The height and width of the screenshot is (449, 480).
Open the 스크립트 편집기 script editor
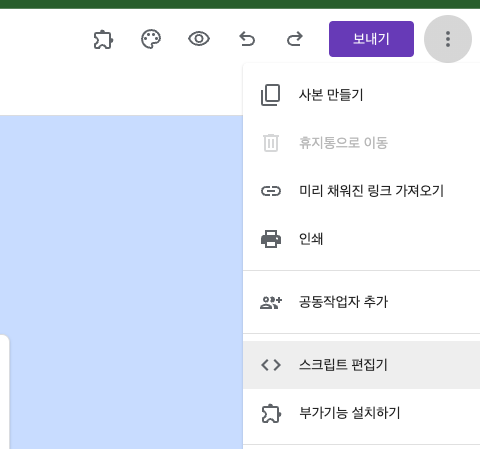[x=362, y=365]
